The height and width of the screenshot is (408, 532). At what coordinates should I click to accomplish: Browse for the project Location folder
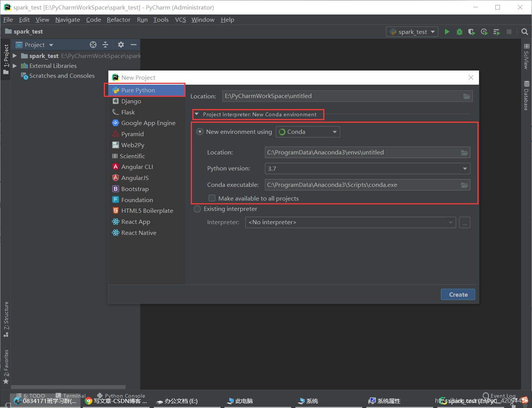tap(467, 96)
